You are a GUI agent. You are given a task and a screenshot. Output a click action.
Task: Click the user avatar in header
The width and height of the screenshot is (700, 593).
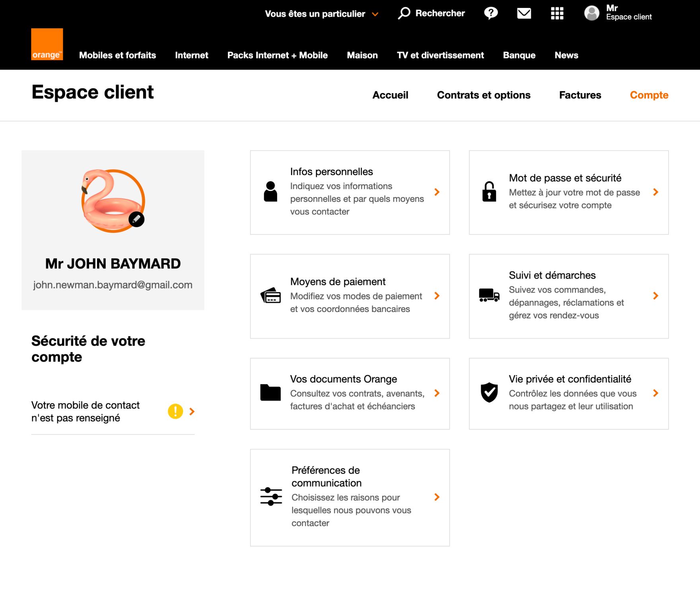point(591,13)
